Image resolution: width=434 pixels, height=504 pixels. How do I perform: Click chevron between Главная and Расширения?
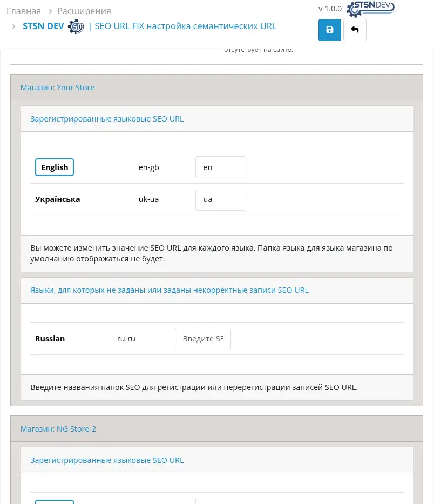pos(49,11)
